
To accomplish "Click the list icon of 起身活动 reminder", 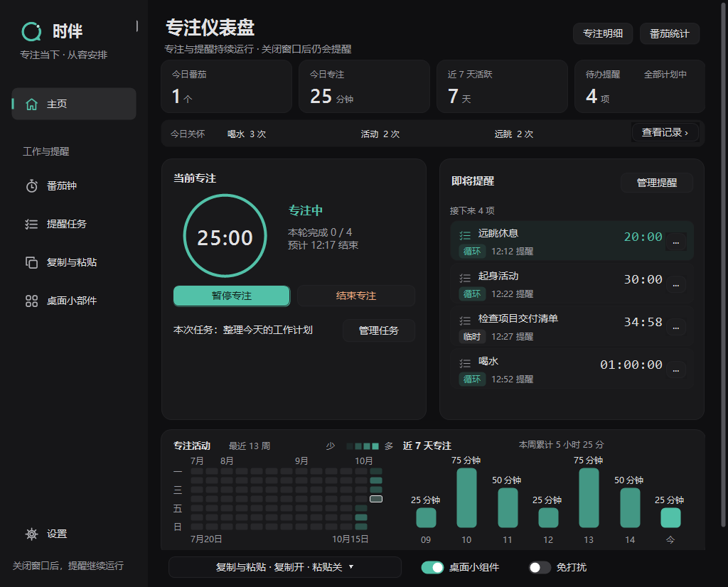I will coord(465,279).
